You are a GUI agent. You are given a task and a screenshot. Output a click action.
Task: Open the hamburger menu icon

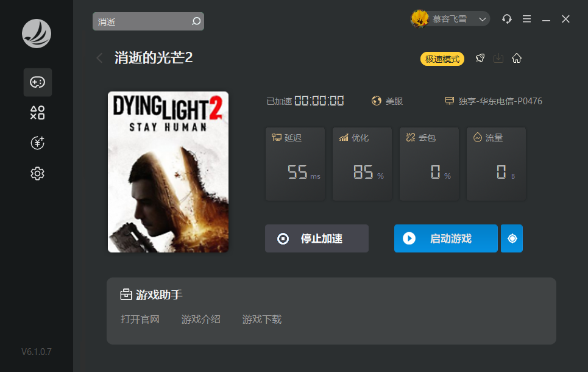tap(526, 19)
